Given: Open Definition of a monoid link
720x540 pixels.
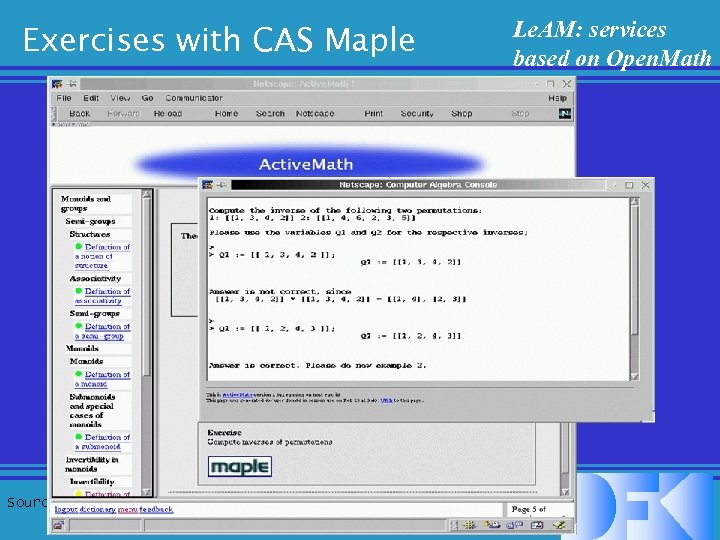Looking at the screenshot, I should (102, 379).
